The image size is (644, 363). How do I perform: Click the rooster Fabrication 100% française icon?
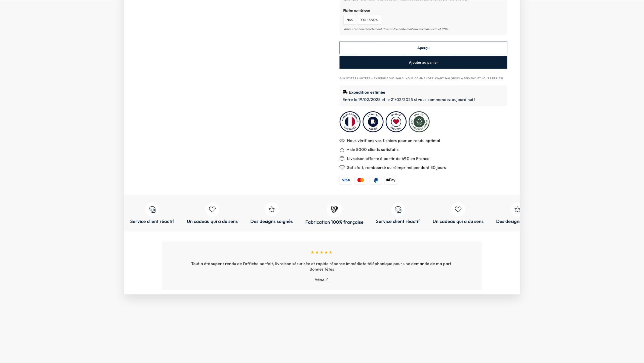(x=334, y=209)
